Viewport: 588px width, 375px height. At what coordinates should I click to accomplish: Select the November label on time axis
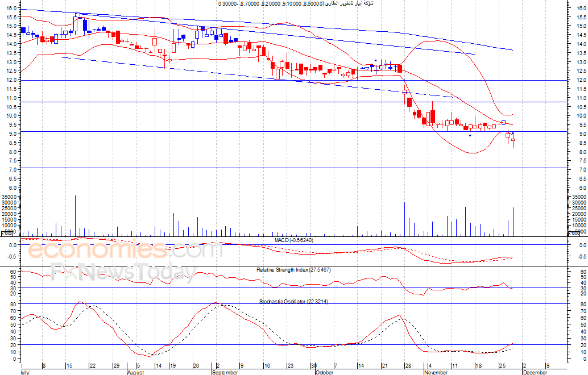[x=436, y=372]
